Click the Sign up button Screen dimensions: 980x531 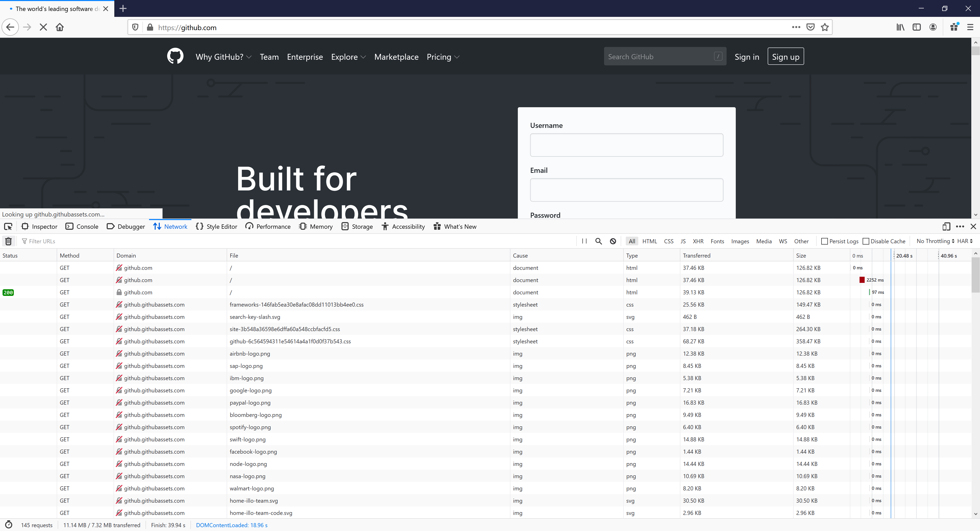pyautogui.click(x=786, y=56)
